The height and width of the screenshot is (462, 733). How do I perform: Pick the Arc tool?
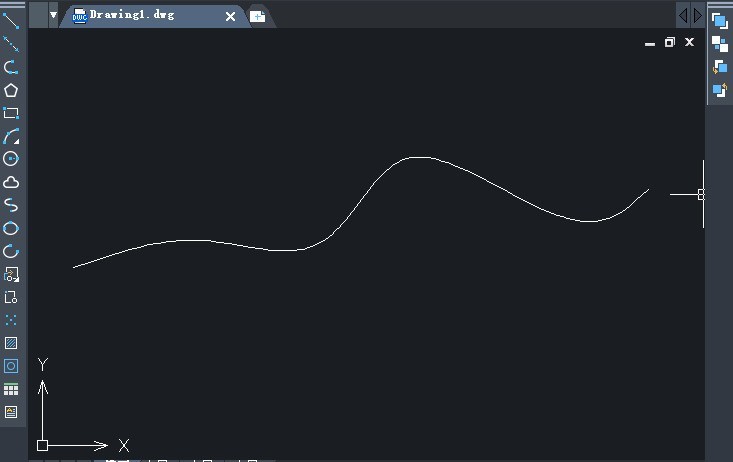click(x=11, y=136)
